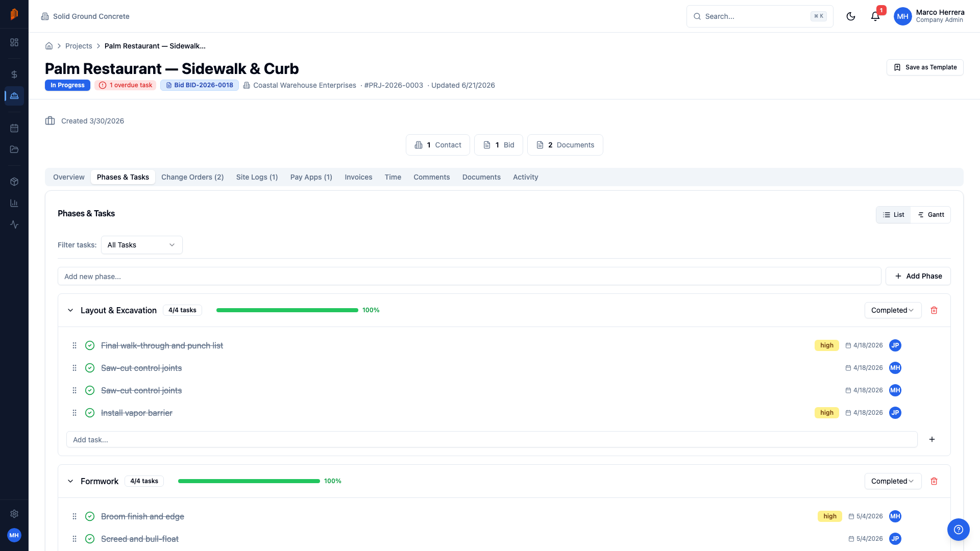The height and width of the screenshot is (551, 980).
Task: Grab drag handle for Final walk-through task
Action: [75, 345]
